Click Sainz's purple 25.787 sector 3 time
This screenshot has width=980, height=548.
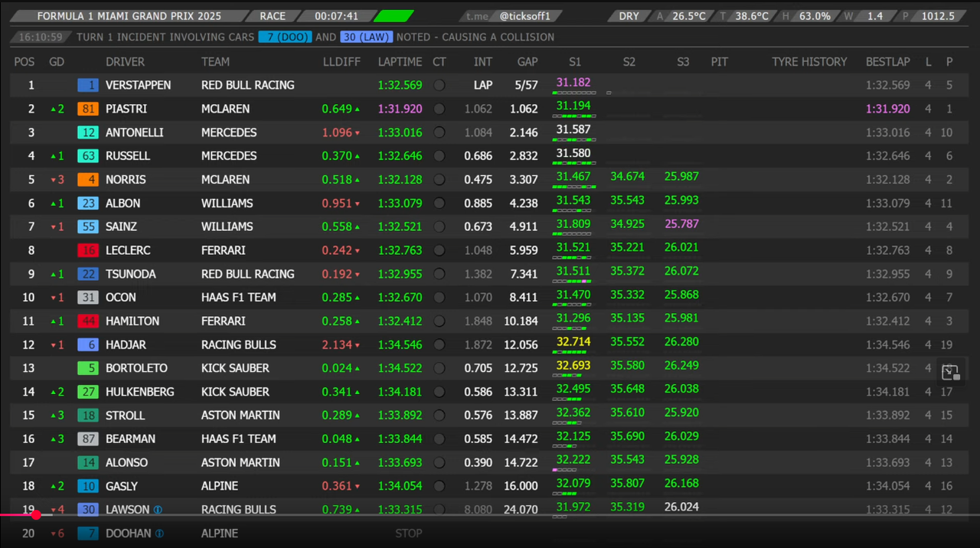tap(681, 224)
